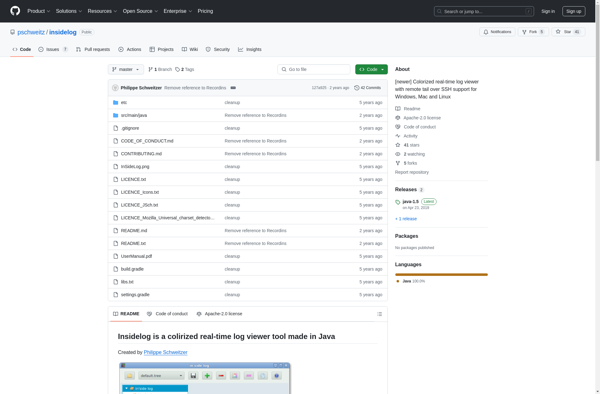600x394 pixels.
Task: Switch to the Issues tab
Action: [53, 49]
